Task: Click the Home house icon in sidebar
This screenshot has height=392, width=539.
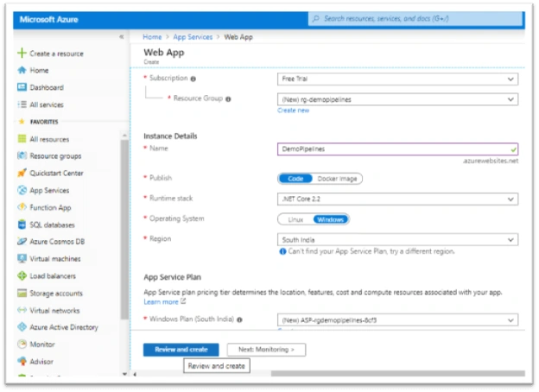Action: click(x=22, y=70)
